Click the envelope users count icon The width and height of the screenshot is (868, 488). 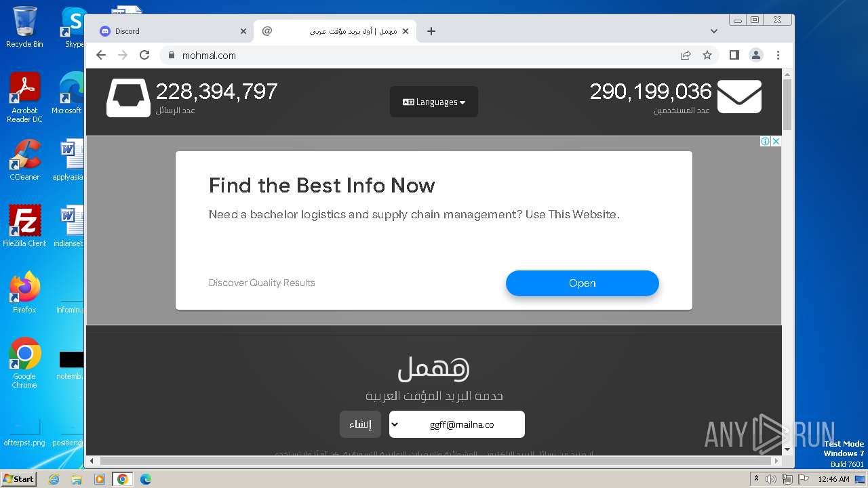point(739,96)
